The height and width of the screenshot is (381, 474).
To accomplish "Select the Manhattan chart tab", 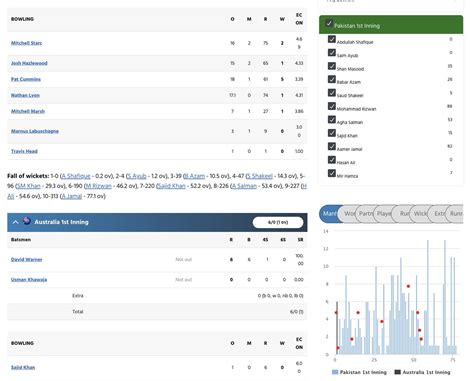I will tap(329, 214).
